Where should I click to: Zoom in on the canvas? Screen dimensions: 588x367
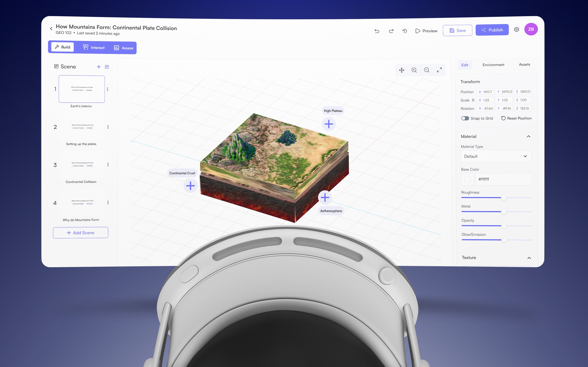pos(414,70)
